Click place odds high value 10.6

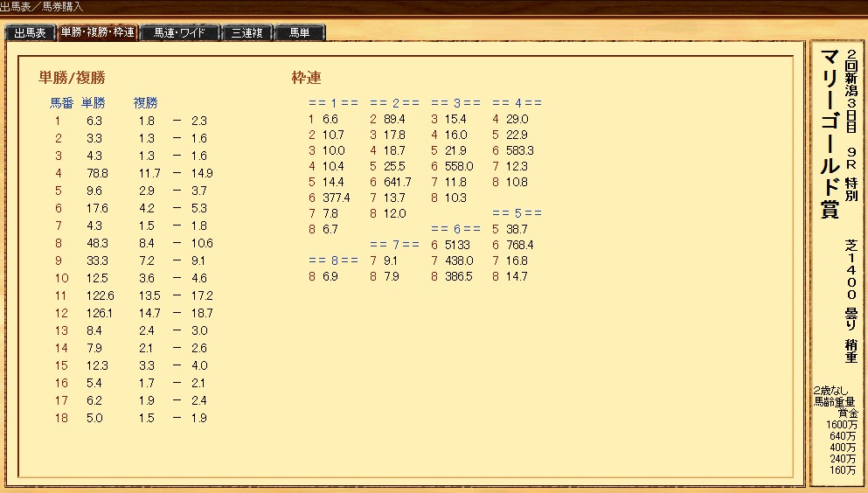202,243
